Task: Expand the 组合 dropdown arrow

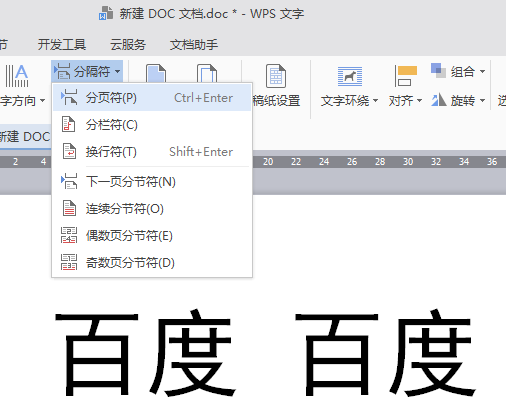Action: tap(482, 71)
